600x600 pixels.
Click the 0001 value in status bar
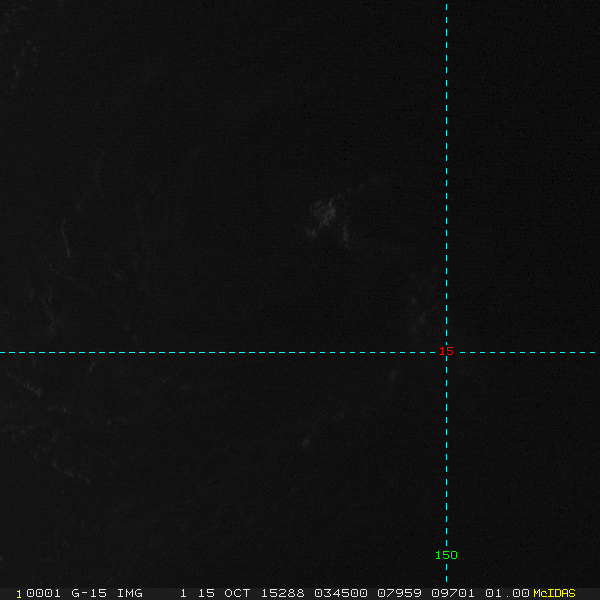point(43,593)
